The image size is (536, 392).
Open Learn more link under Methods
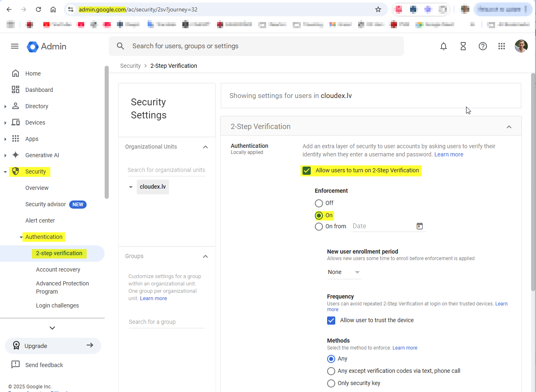point(405,348)
